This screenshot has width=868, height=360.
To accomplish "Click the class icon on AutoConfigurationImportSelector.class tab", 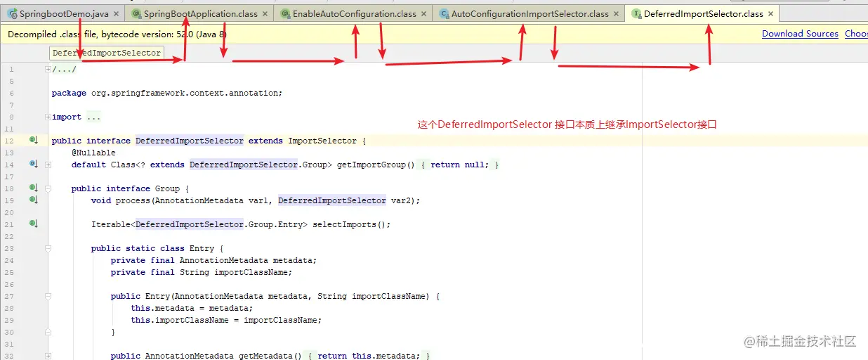I will 444,13.
